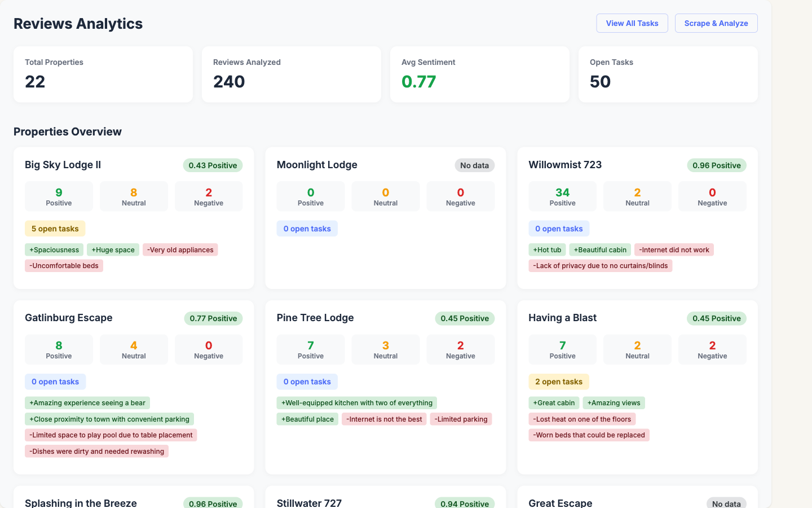812x508 pixels.
Task: Click Splashing in the Breeze's 0.96 Positive badge
Action: click(x=213, y=503)
